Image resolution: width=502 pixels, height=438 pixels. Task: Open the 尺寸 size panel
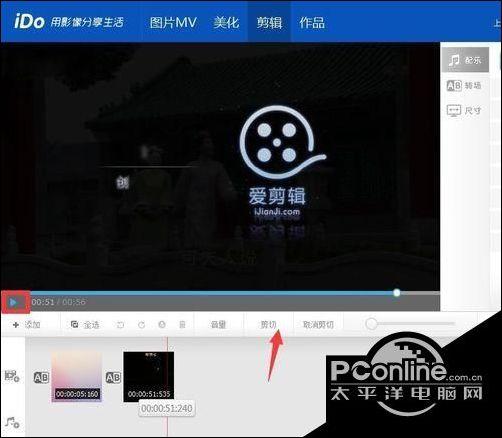pyautogui.click(x=464, y=110)
